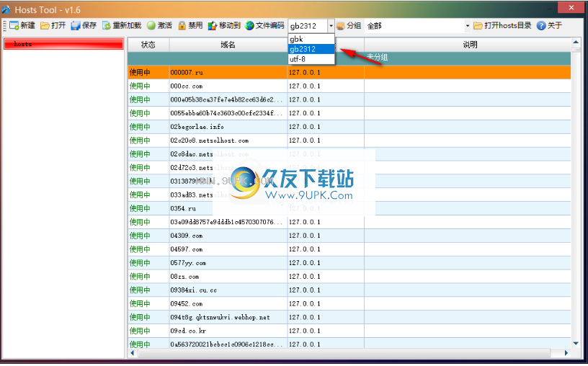Screen dimensions: 588x366
Task: Sort by the 说明 column header
Action: tap(470, 45)
